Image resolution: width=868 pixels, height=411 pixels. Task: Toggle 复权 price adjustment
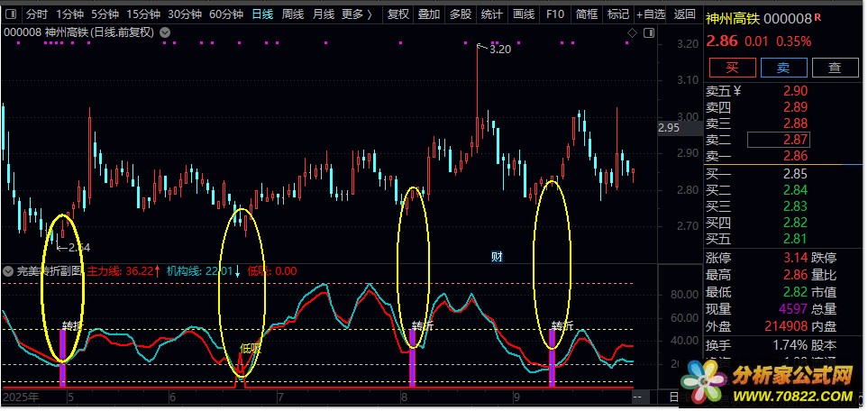397,14
